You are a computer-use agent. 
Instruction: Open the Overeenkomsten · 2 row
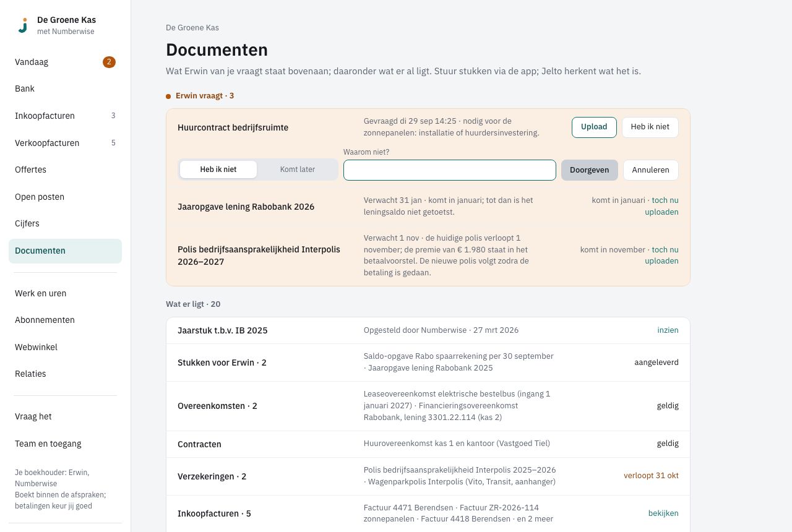pos(428,406)
